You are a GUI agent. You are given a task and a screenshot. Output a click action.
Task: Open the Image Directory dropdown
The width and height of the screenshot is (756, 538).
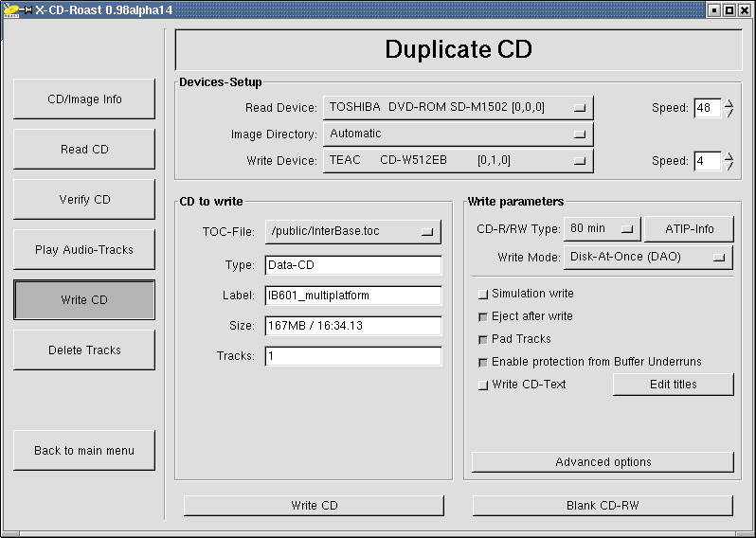(x=458, y=134)
